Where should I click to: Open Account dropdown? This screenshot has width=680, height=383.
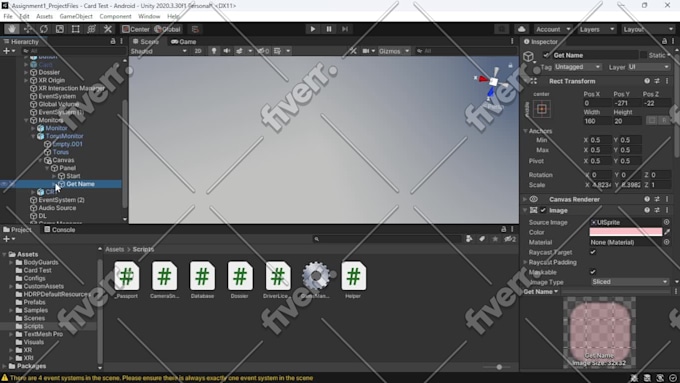[553, 29]
